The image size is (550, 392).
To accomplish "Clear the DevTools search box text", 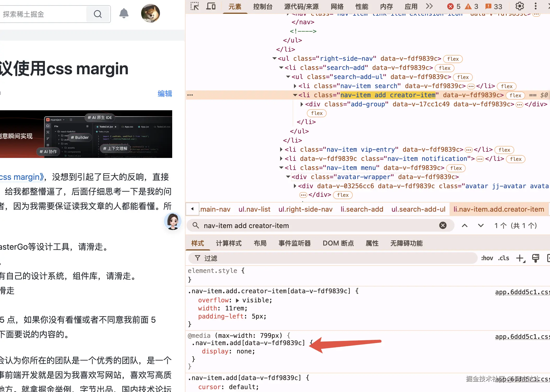I will pyautogui.click(x=443, y=225).
